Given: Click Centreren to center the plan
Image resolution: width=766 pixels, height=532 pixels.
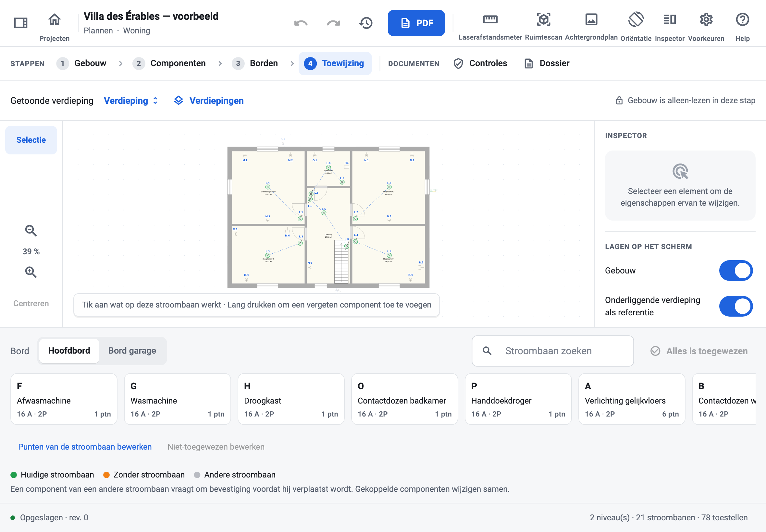Looking at the screenshot, I should coord(31,303).
